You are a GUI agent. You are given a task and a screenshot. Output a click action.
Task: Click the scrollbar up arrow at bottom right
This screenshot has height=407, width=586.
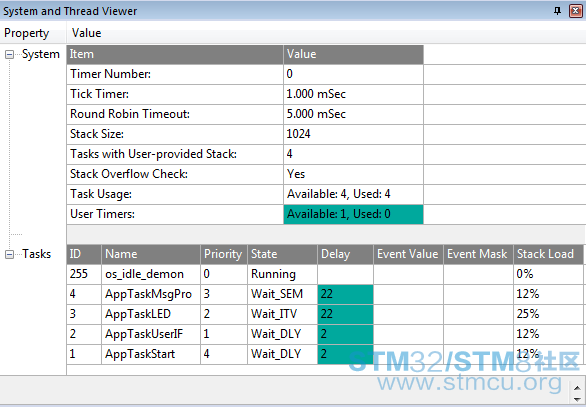[x=577, y=388]
